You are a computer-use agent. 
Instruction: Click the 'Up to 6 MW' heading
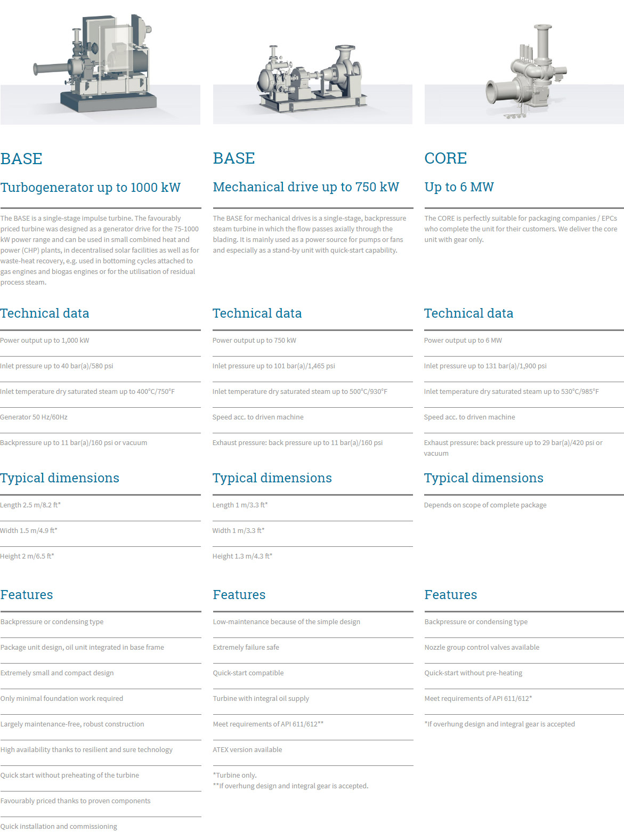click(459, 187)
